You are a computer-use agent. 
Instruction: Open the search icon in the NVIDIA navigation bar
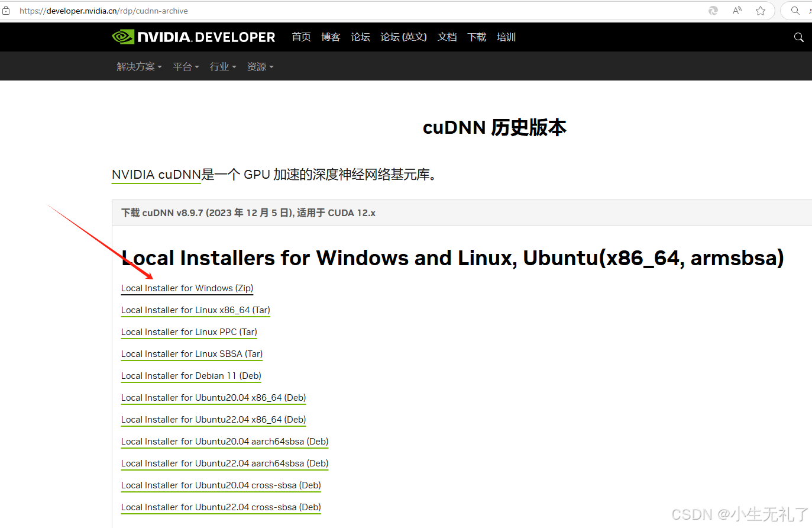click(x=798, y=37)
